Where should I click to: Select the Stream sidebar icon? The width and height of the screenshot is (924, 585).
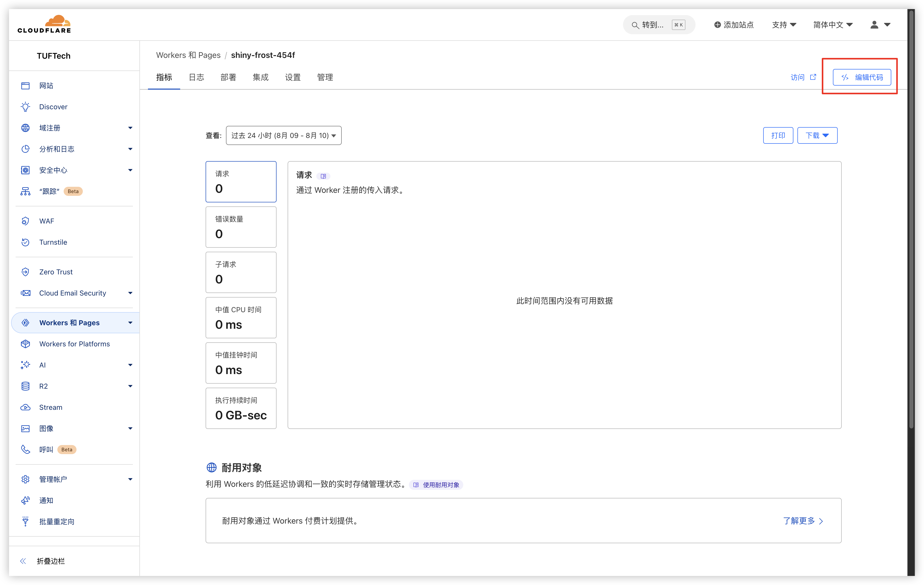click(x=25, y=407)
